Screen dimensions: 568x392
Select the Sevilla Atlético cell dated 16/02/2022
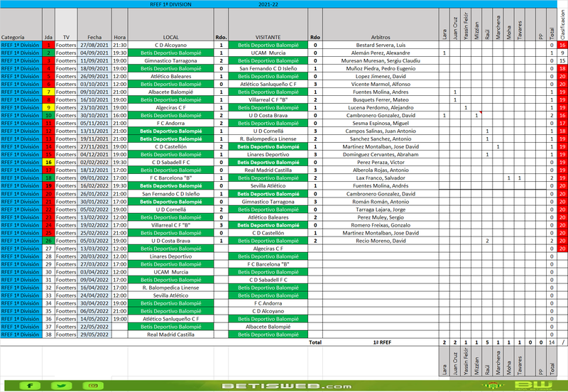tap(268, 186)
